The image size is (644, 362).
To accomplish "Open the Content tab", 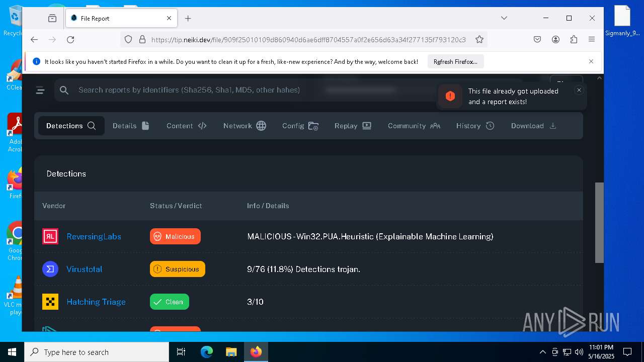I will (x=186, y=126).
